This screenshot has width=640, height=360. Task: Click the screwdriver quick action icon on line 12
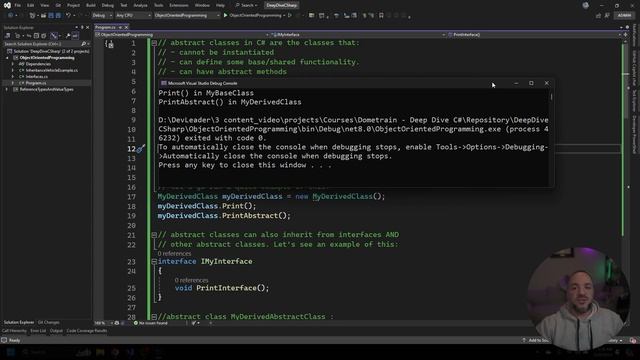point(140,149)
